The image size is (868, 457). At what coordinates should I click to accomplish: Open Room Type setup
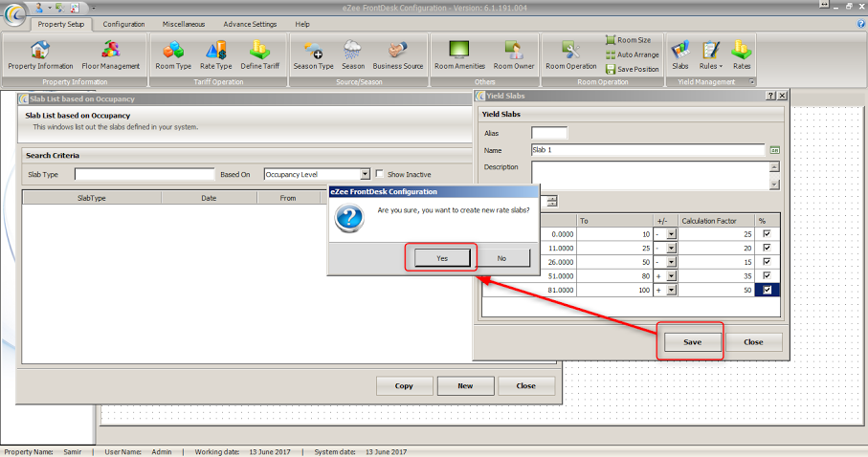pos(173,55)
